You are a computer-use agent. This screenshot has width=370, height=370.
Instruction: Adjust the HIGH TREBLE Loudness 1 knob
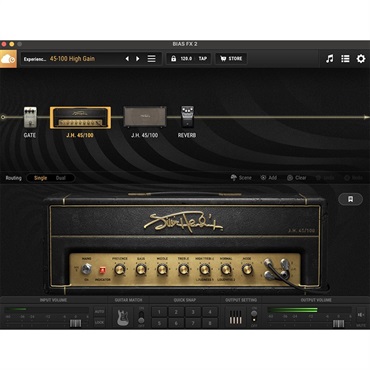pyautogui.click(x=205, y=269)
